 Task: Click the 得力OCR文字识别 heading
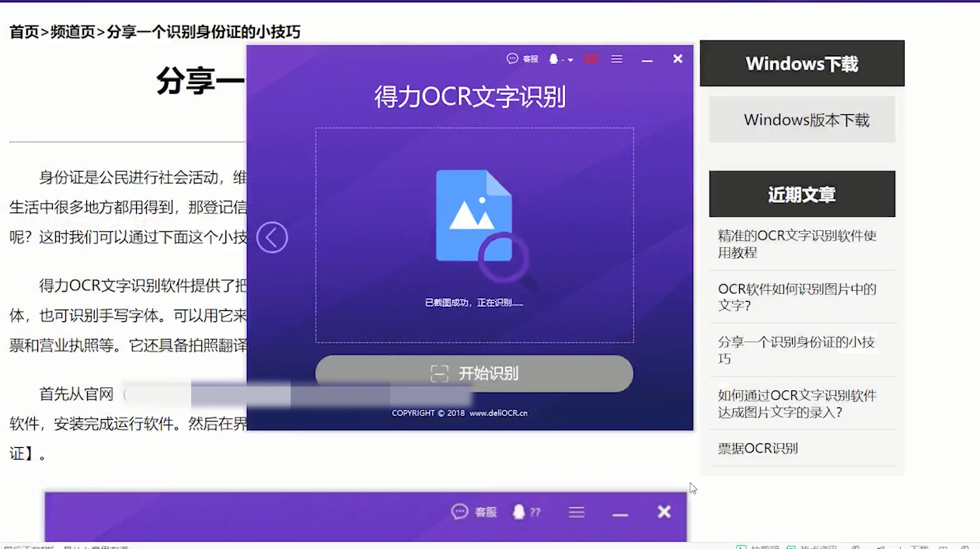470,96
